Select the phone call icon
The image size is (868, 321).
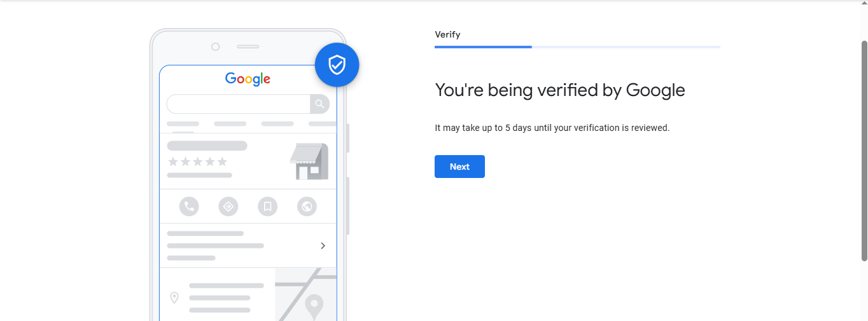coord(189,207)
